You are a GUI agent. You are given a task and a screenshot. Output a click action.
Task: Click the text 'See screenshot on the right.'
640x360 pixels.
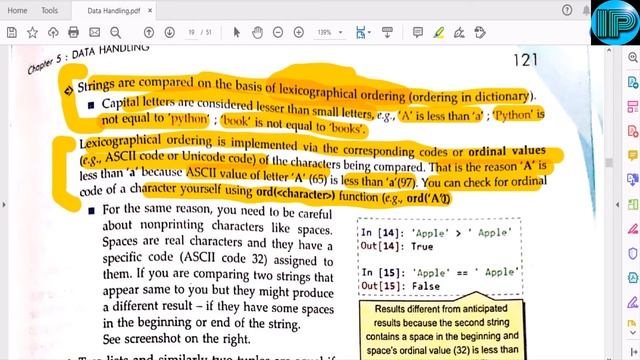(x=176, y=339)
